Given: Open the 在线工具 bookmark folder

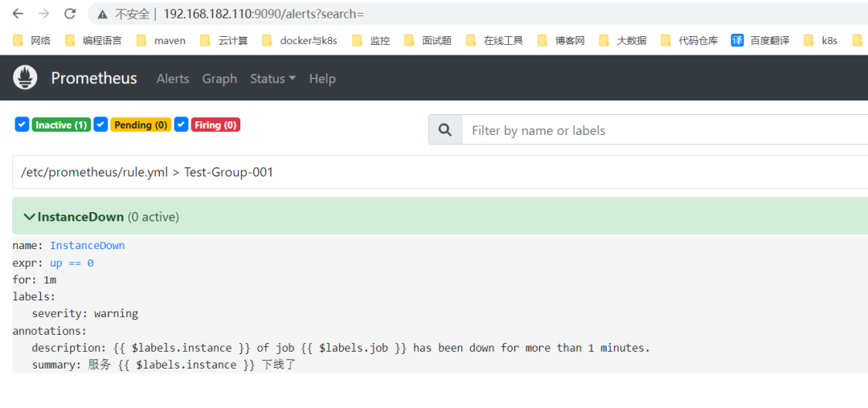Looking at the screenshot, I should (x=494, y=40).
